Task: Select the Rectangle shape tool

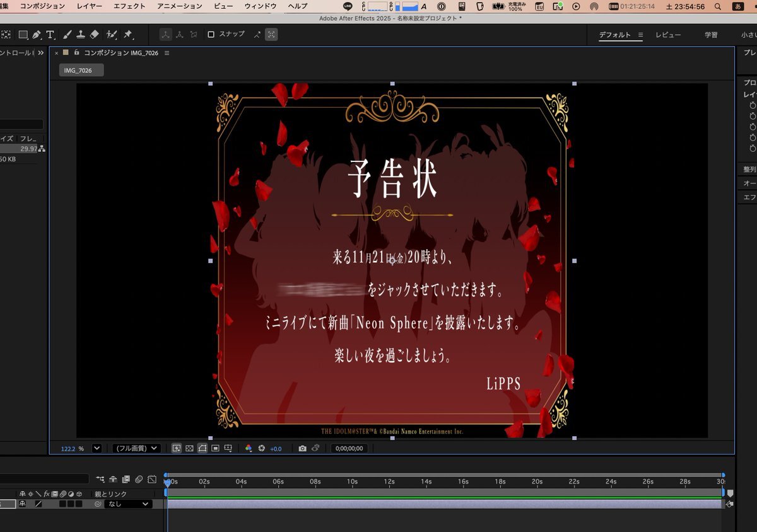Action: [x=23, y=34]
